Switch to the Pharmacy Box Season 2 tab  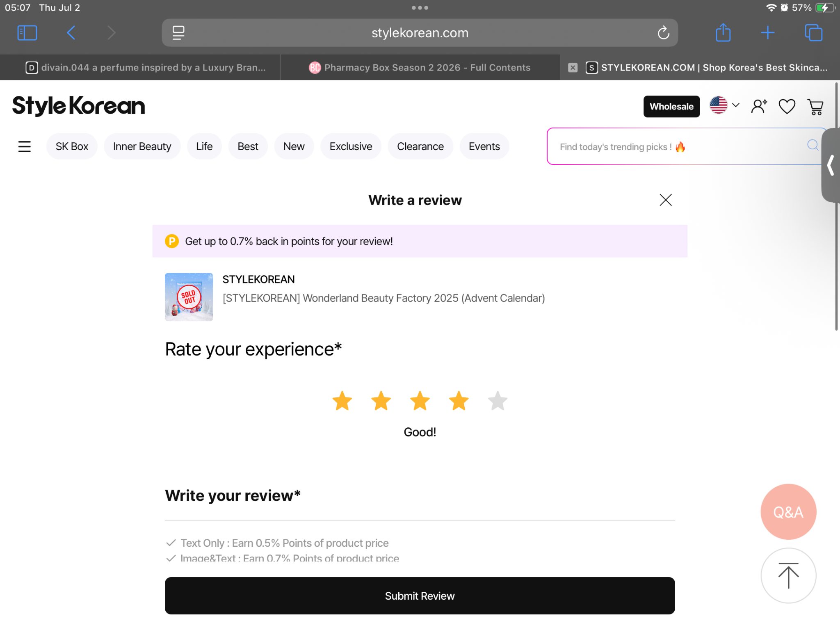point(420,68)
